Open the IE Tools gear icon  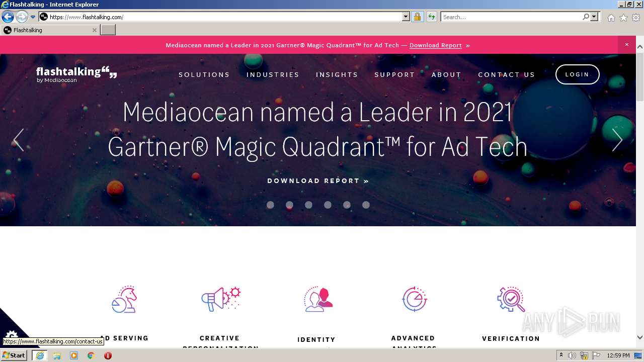click(636, 18)
